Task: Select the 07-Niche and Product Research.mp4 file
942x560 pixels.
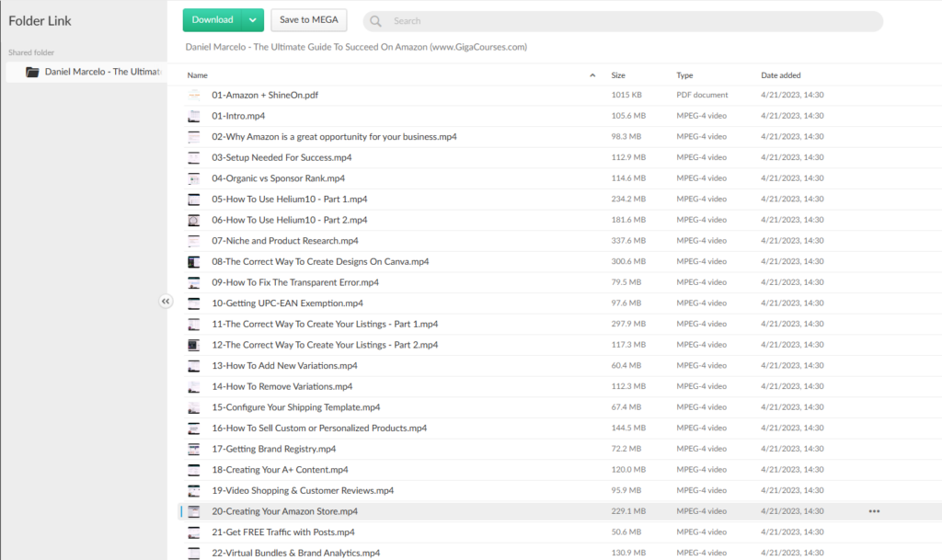Action: tap(285, 241)
